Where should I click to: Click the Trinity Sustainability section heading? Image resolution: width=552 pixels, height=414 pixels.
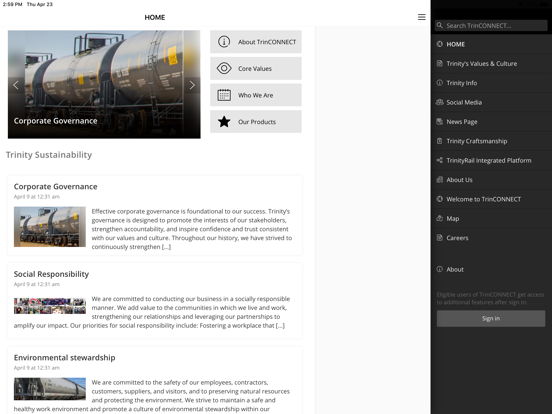pos(49,155)
